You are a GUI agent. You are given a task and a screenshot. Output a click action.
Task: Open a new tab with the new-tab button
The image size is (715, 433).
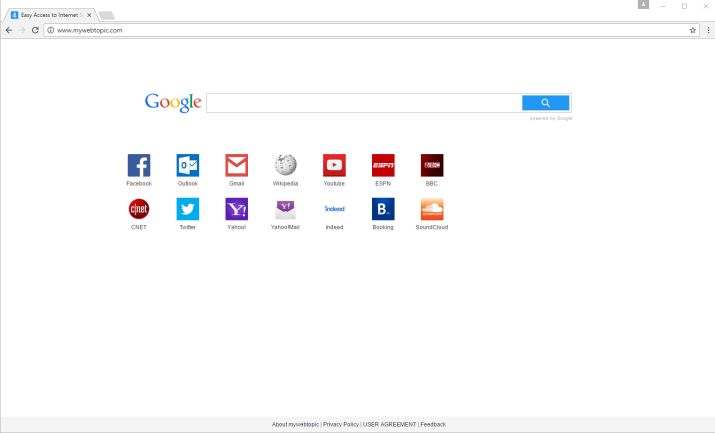[x=106, y=15]
